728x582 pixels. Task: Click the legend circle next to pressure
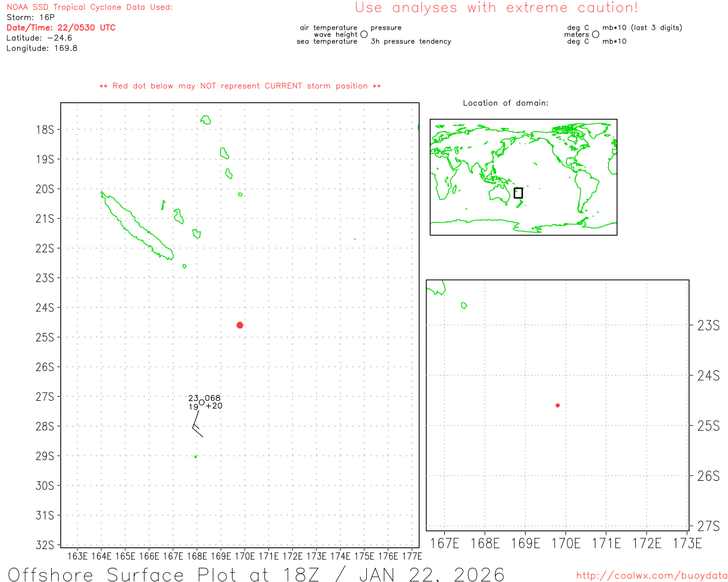364,34
